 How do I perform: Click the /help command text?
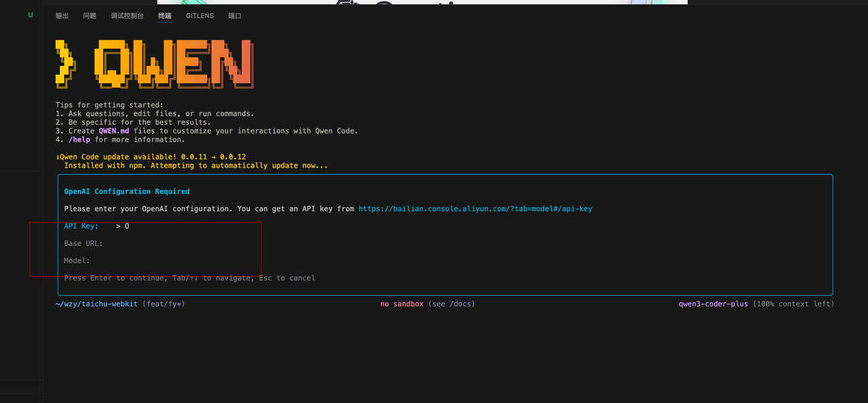click(79, 140)
